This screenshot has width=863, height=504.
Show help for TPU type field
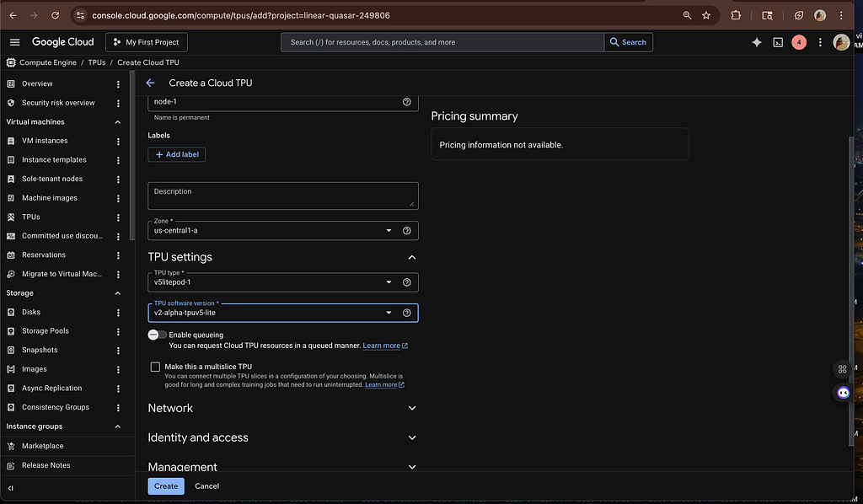[407, 282]
